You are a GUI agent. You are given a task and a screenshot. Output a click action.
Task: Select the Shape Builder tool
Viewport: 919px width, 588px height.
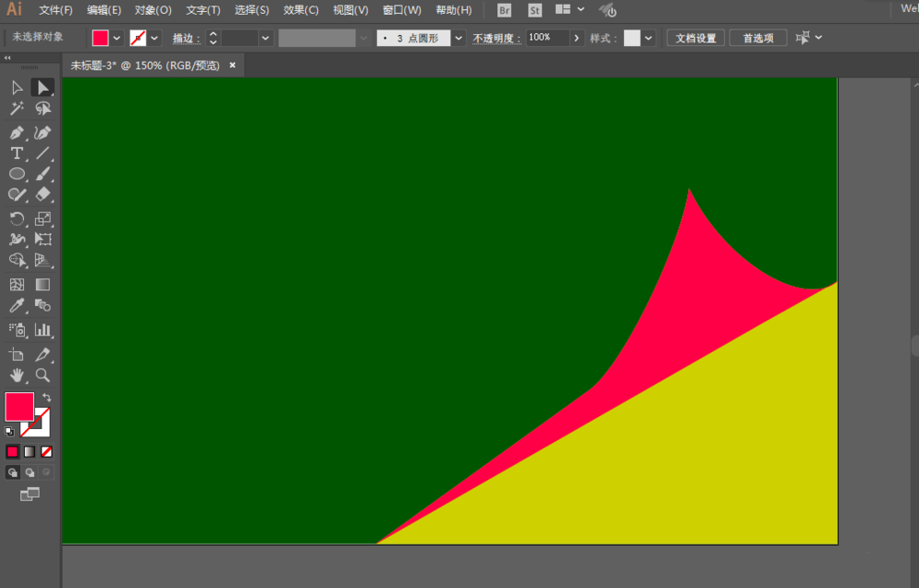pyautogui.click(x=17, y=259)
